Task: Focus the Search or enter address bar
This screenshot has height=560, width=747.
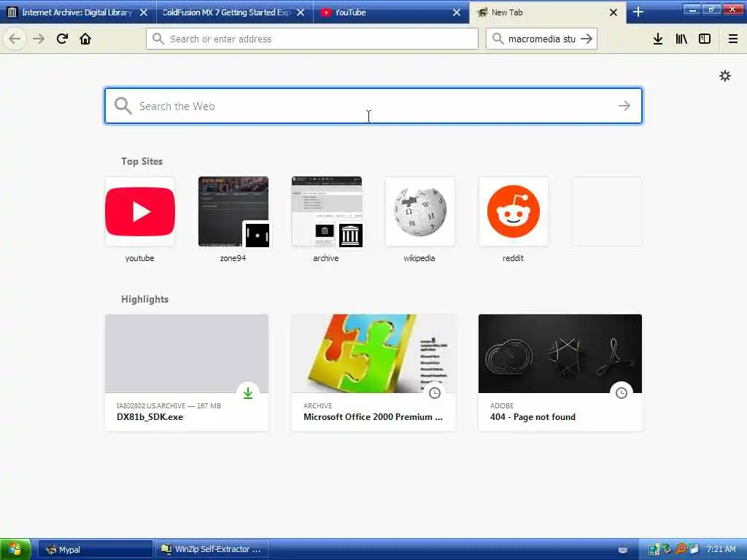Action: point(312,39)
